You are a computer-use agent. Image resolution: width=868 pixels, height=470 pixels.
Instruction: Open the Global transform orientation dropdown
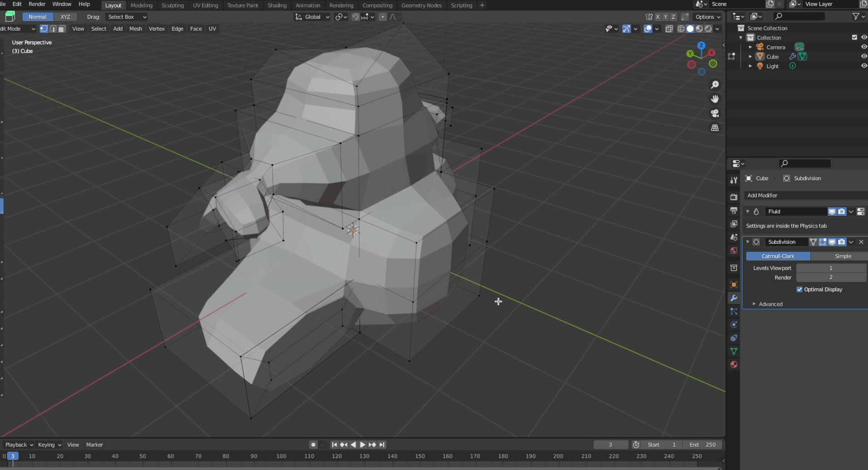312,17
